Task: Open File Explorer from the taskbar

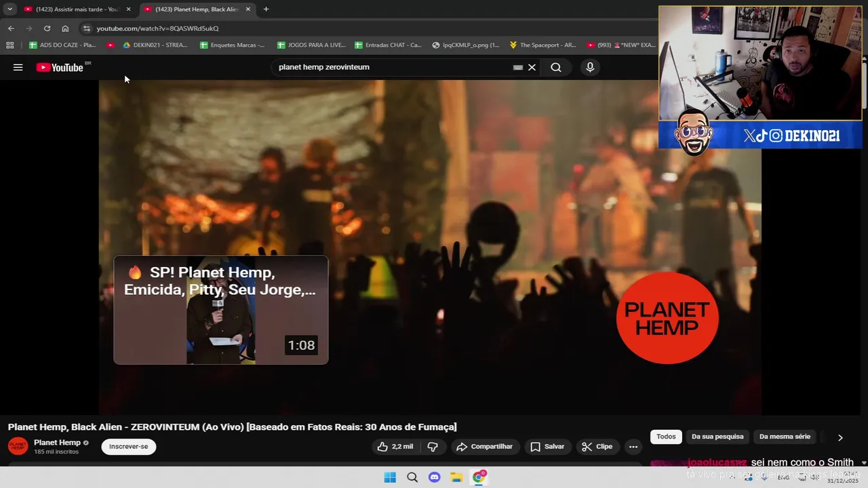Action: tap(456, 477)
